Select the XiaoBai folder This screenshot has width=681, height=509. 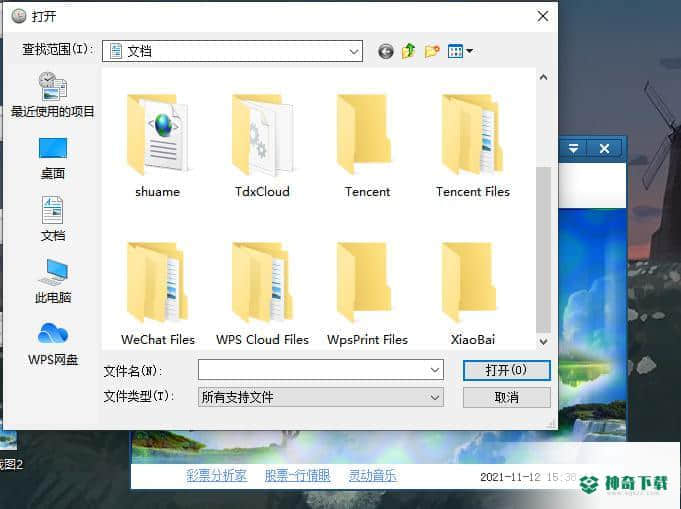tap(473, 294)
